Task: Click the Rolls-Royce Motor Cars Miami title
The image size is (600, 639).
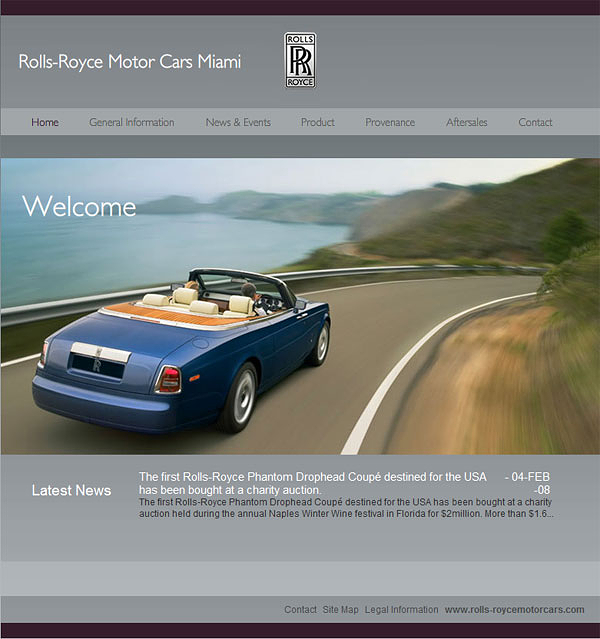Action: (x=130, y=62)
